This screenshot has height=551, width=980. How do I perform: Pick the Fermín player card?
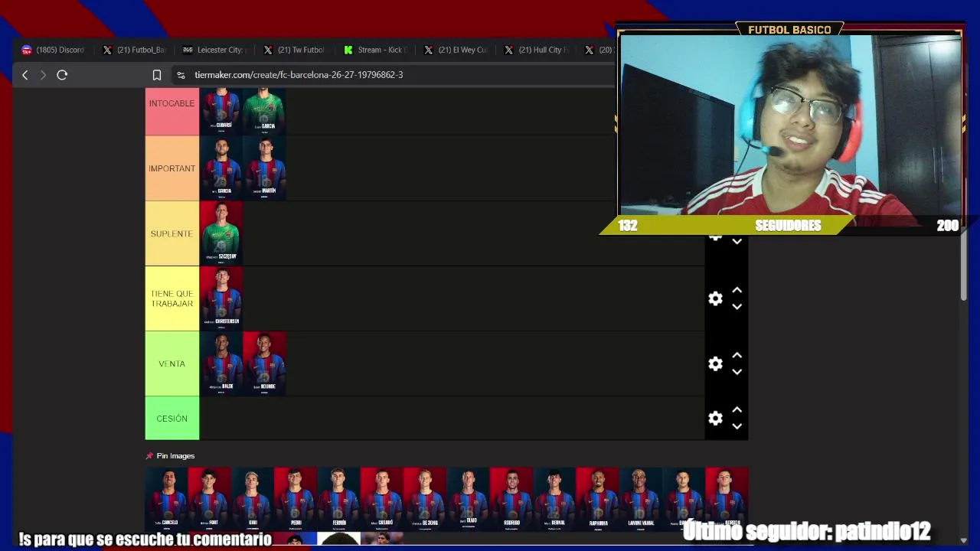coord(339,499)
